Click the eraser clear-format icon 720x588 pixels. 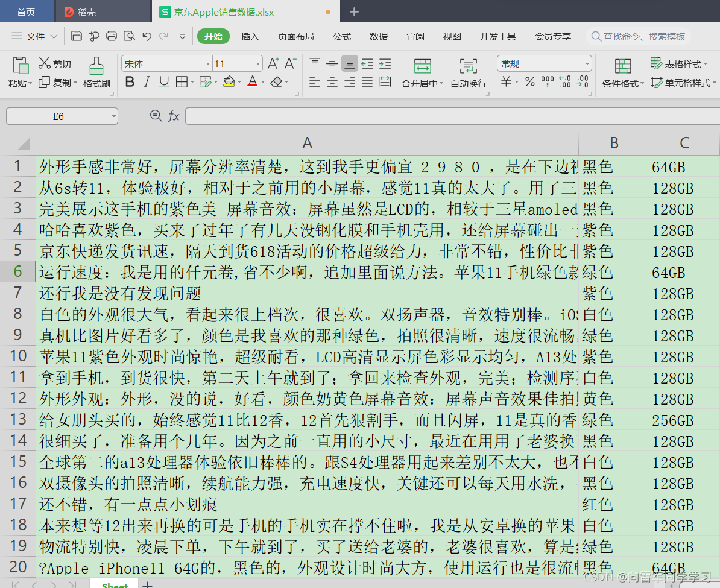[x=276, y=82]
